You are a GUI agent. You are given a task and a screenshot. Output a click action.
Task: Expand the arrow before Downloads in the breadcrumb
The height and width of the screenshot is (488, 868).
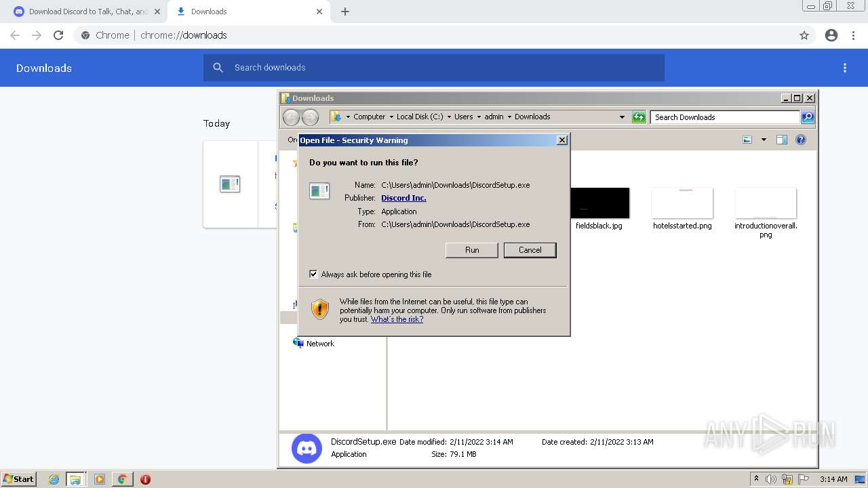tap(509, 117)
